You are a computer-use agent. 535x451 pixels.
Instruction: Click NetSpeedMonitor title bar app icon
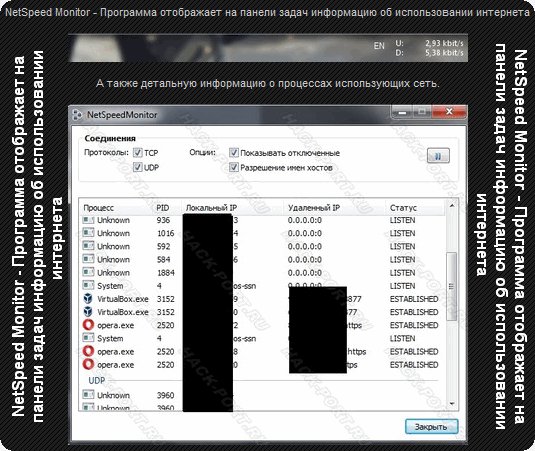click(77, 115)
